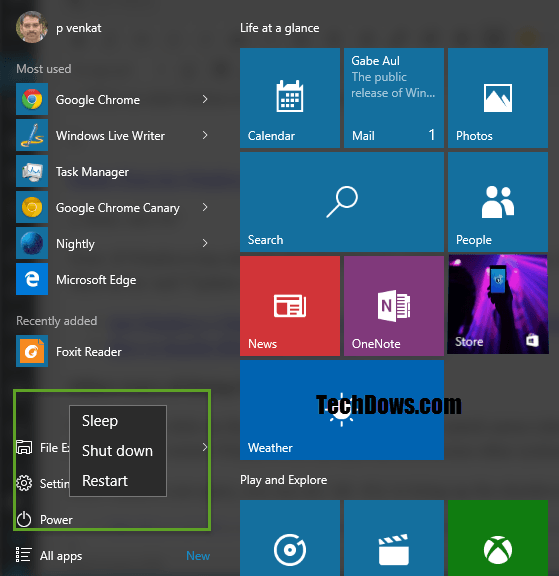The height and width of the screenshot is (576, 559).
Task: Click the Life at a glance heading
Action: click(280, 28)
